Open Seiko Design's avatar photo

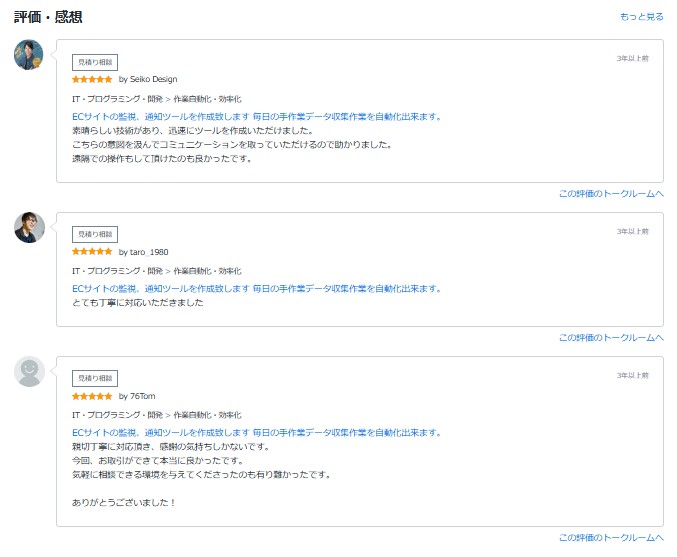pos(29,55)
